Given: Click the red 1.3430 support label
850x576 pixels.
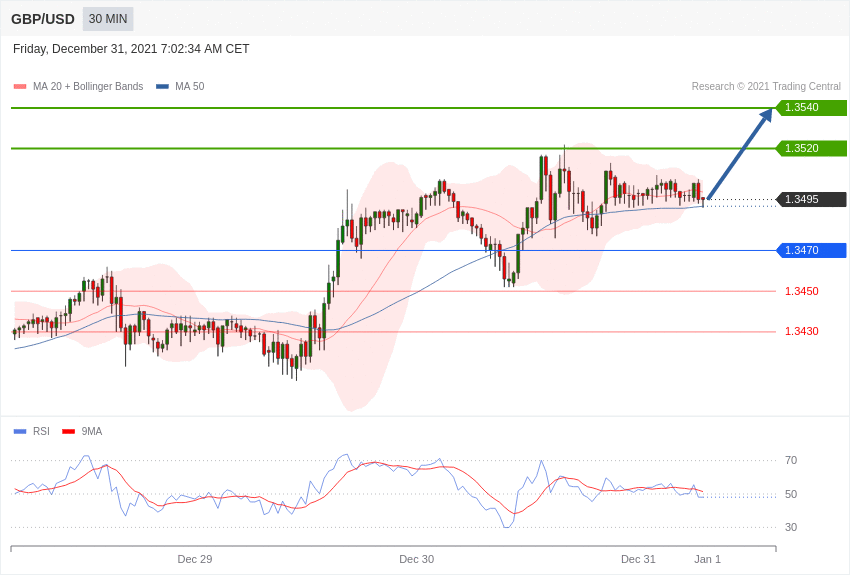Looking at the screenshot, I should (x=802, y=331).
